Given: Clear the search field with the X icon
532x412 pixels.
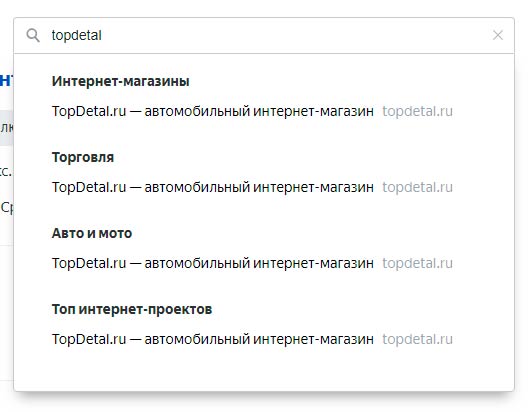Looking at the screenshot, I should [x=498, y=35].
